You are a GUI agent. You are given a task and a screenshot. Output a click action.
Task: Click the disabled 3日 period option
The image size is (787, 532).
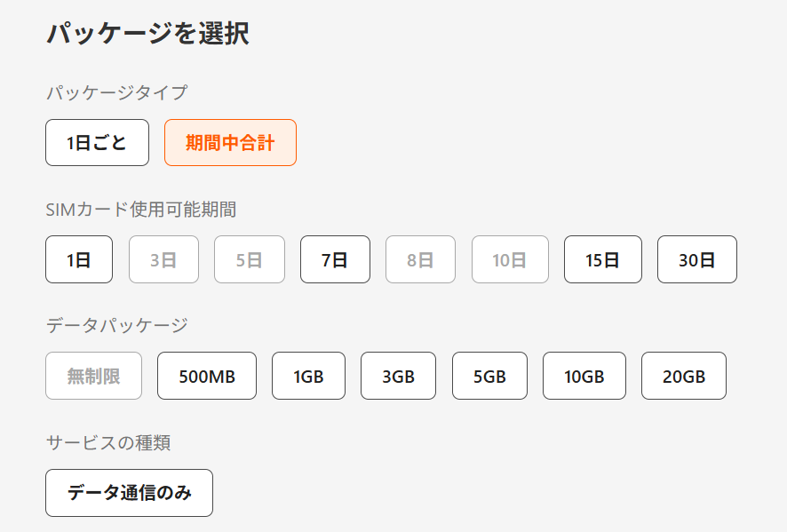(163, 259)
